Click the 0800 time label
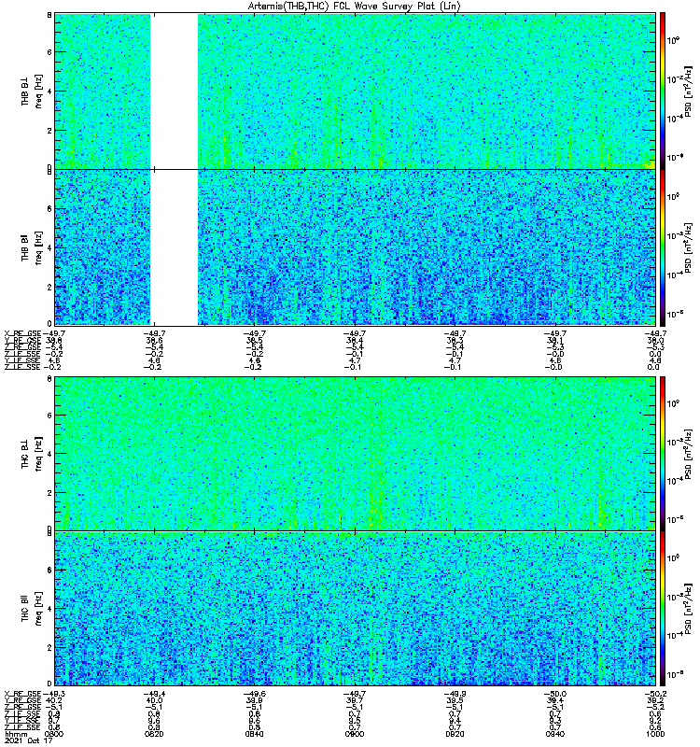 tap(54, 734)
